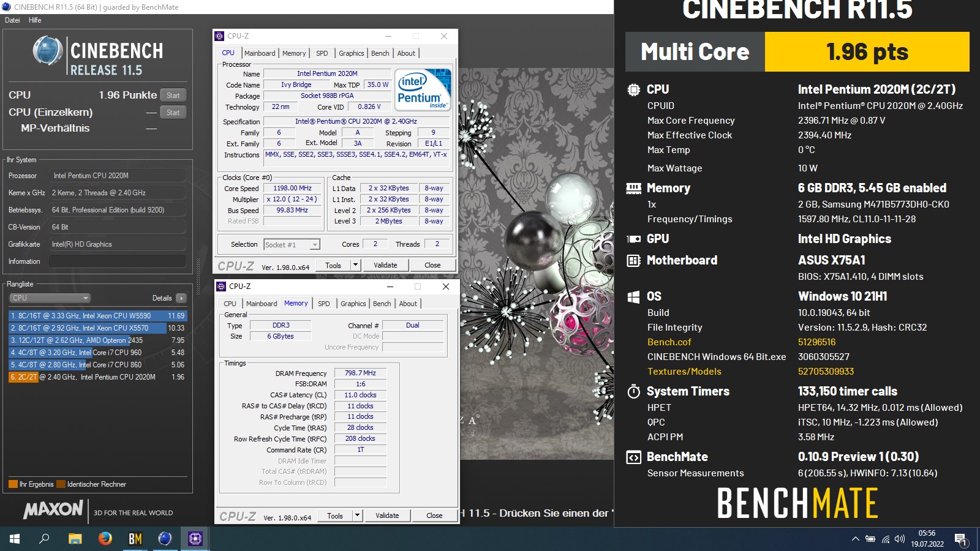
Task: Click the Prozessor field Intel Pentium CPU 2020M
Action: [118, 176]
